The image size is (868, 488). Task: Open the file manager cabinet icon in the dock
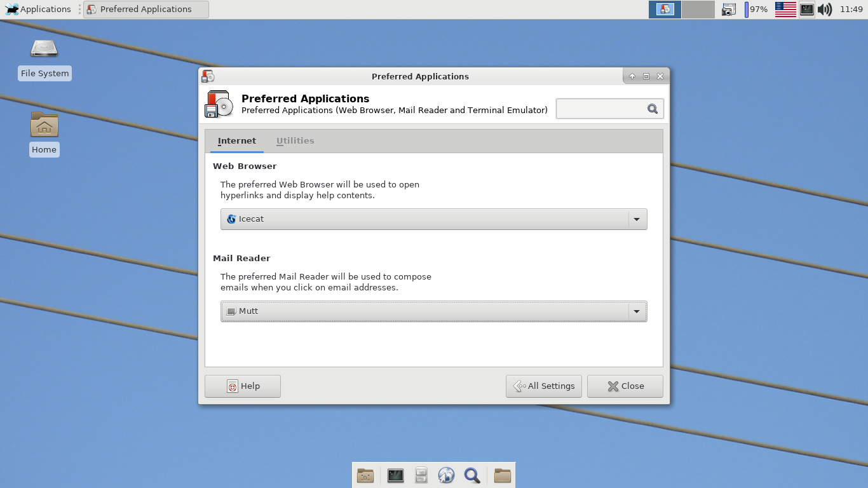[x=421, y=475]
